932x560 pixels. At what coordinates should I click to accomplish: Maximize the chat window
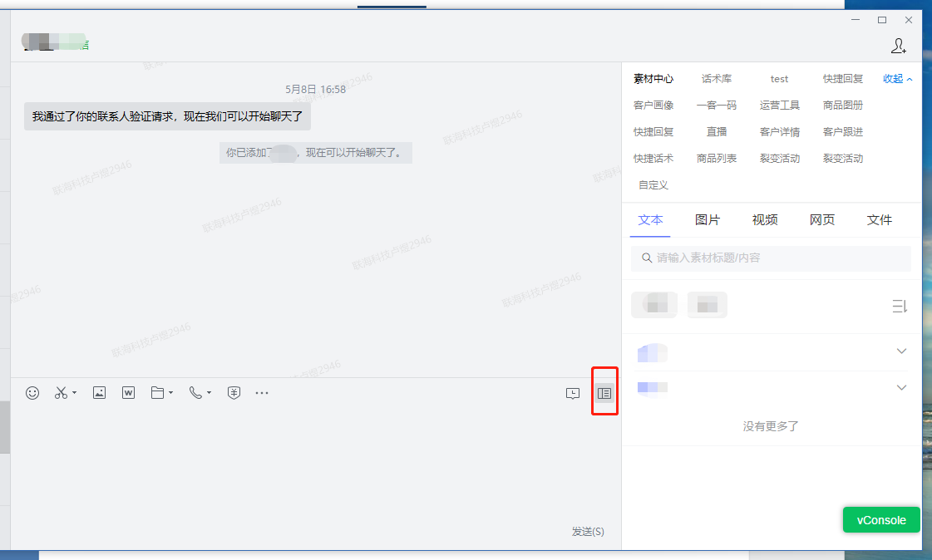[882, 20]
